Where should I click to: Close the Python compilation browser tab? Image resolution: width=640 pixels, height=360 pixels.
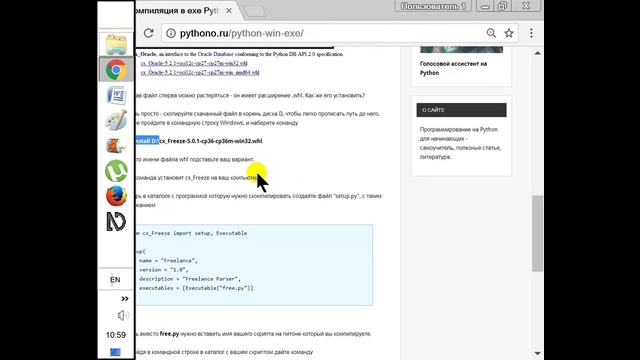(x=229, y=11)
